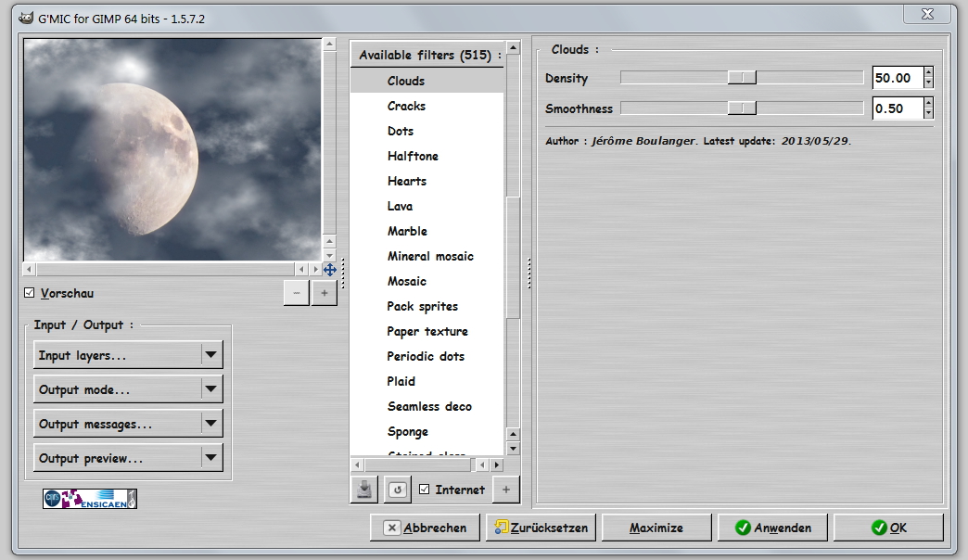Select the Cracks filter
Image resolution: width=968 pixels, height=560 pixels.
427,107
